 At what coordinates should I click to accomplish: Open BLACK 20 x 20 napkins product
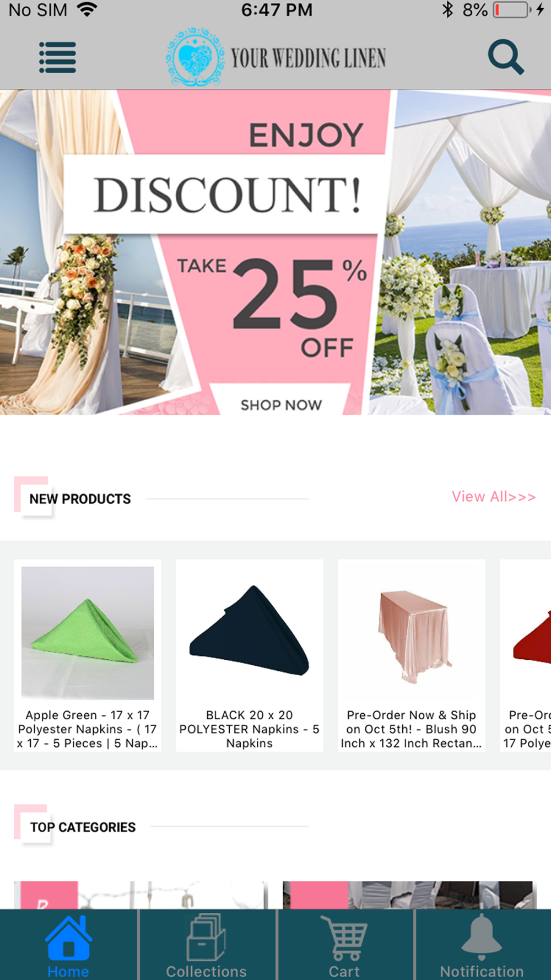pyautogui.click(x=250, y=655)
